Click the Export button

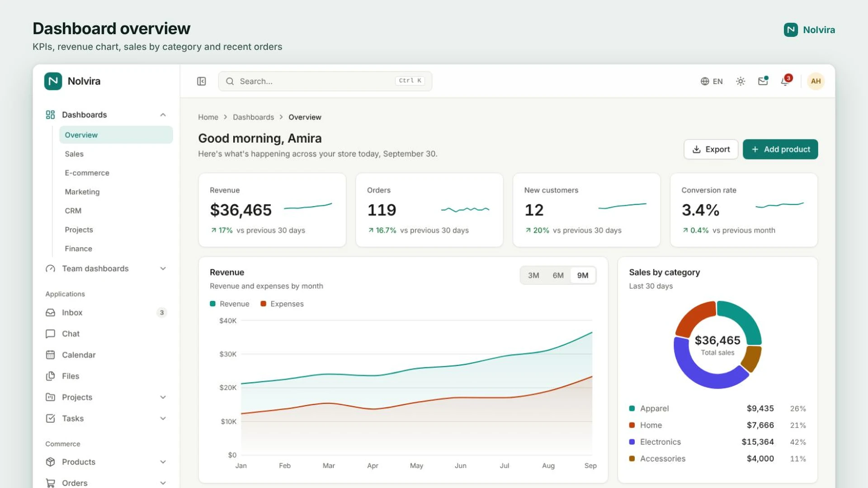click(x=711, y=150)
